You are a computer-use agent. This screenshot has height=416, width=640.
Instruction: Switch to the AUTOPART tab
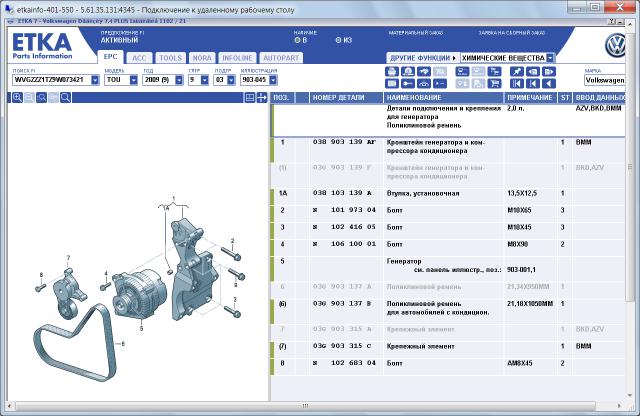coord(281,58)
